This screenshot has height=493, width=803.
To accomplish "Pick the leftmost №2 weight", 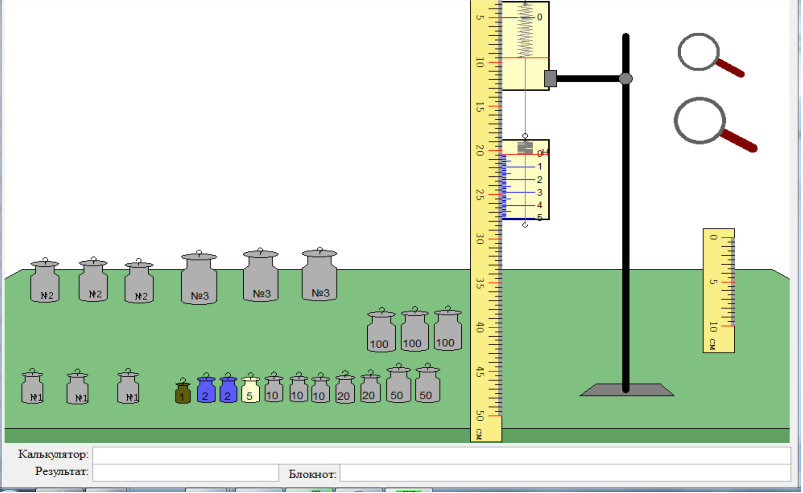I will [45, 281].
